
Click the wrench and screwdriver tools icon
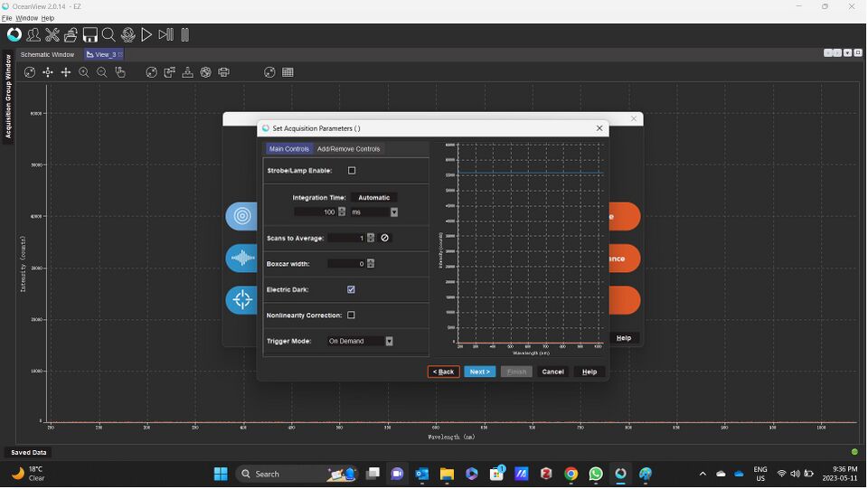pos(52,35)
